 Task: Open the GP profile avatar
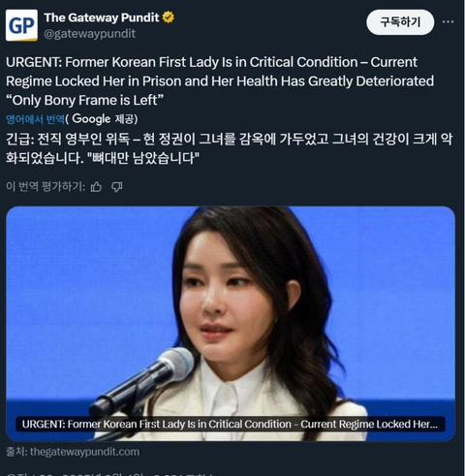[x=21, y=25]
